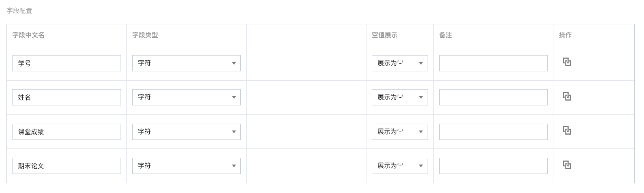The width and height of the screenshot is (644, 193).
Task: Click the 期末论文 field name input
Action: pos(66,166)
